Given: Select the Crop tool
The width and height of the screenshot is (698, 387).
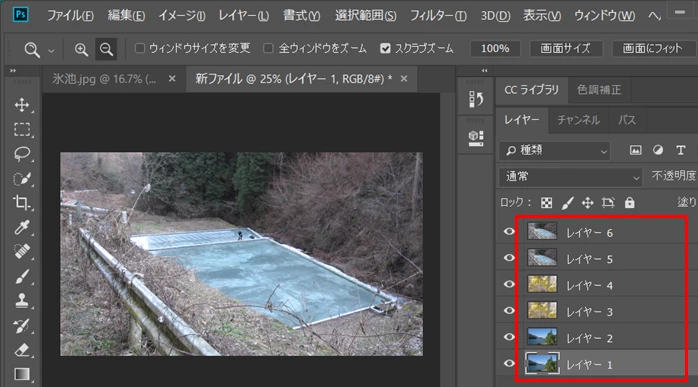Looking at the screenshot, I should pos(22,203).
